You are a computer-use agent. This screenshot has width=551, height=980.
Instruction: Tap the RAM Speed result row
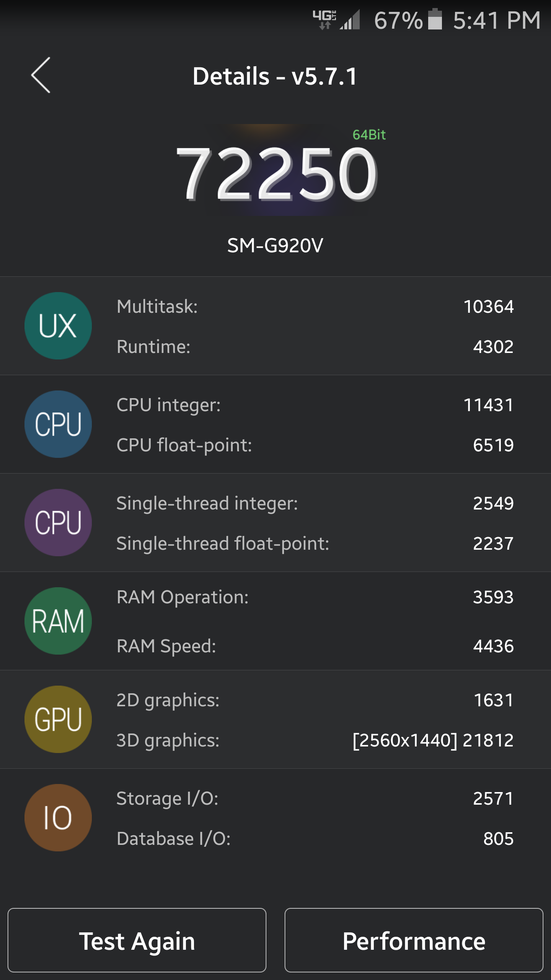tap(315, 646)
